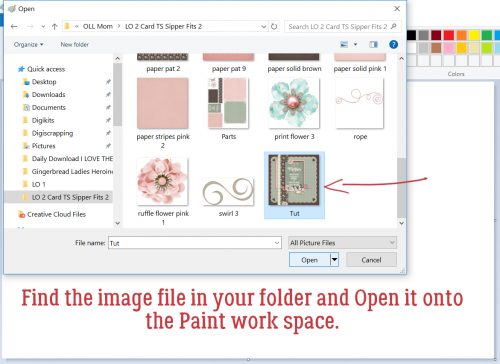This screenshot has height=364, width=500.
Task: Unpin Desktop using its pin icon
Action: [x=108, y=82]
